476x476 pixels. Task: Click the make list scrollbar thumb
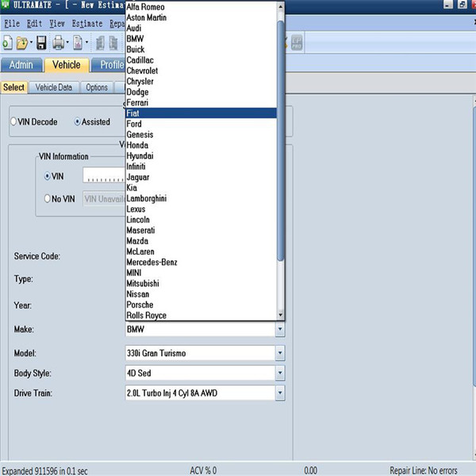[x=281, y=140]
